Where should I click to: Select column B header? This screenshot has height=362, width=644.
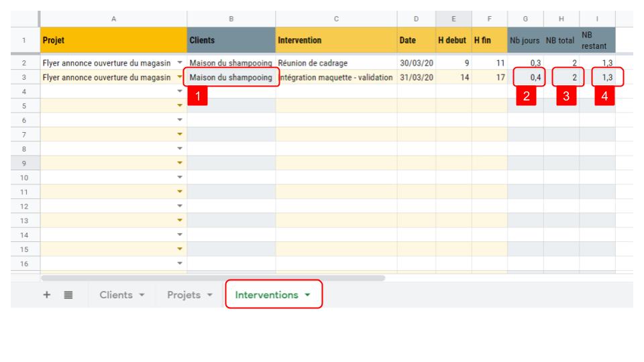231,19
